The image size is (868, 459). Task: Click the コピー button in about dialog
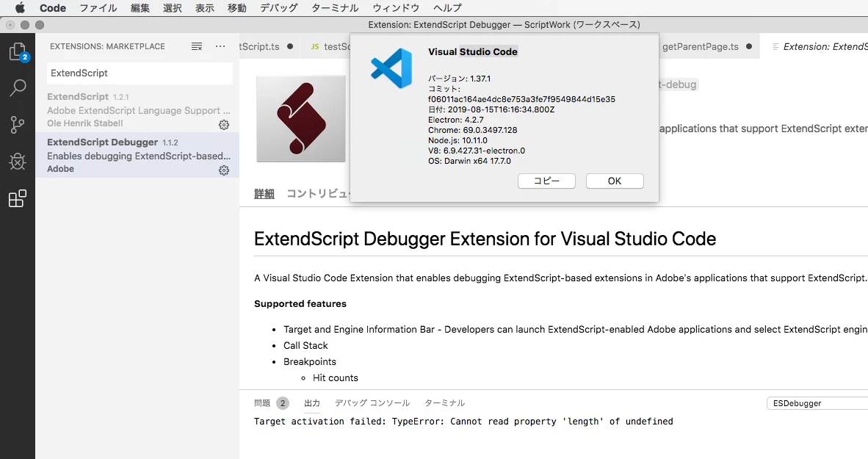point(546,181)
